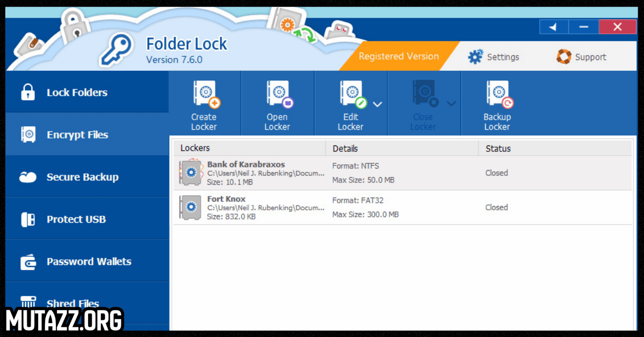Open the Settings gear icon

475,56
